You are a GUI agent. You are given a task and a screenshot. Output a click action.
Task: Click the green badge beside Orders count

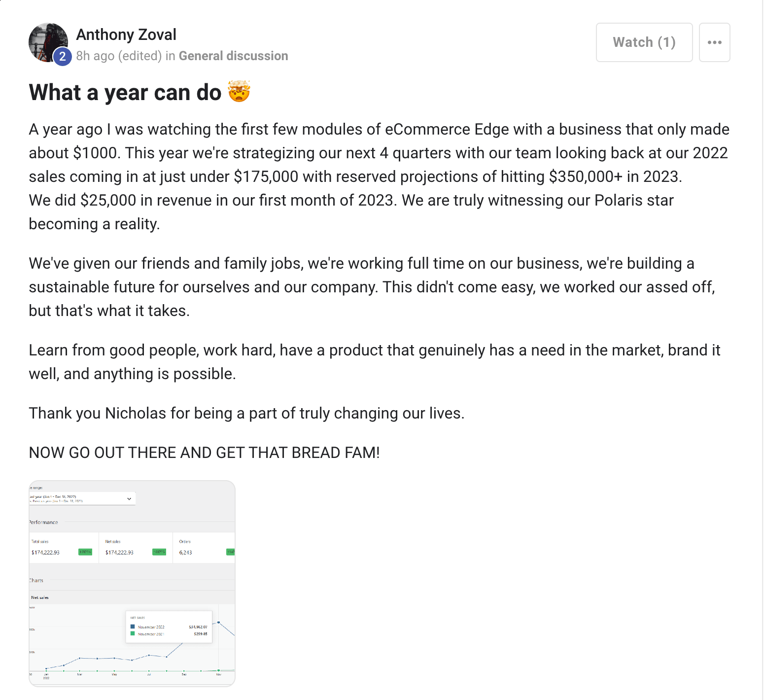click(x=231, y=552)
